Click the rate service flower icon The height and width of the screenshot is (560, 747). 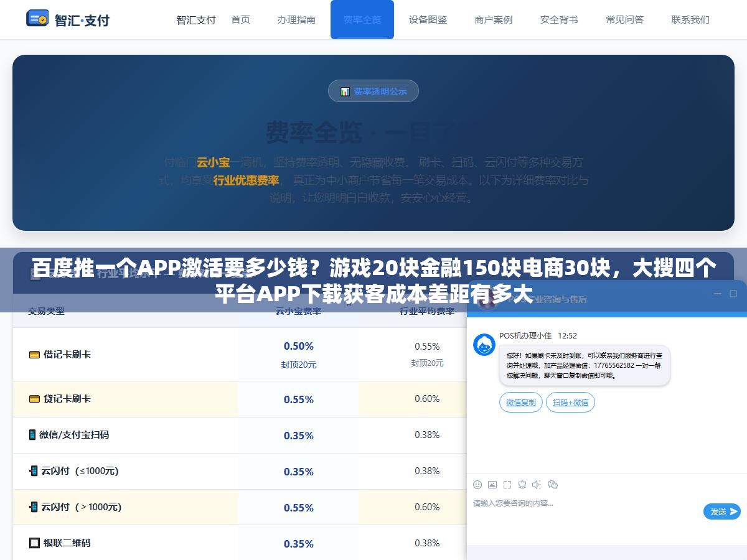(x=522, y=485)
